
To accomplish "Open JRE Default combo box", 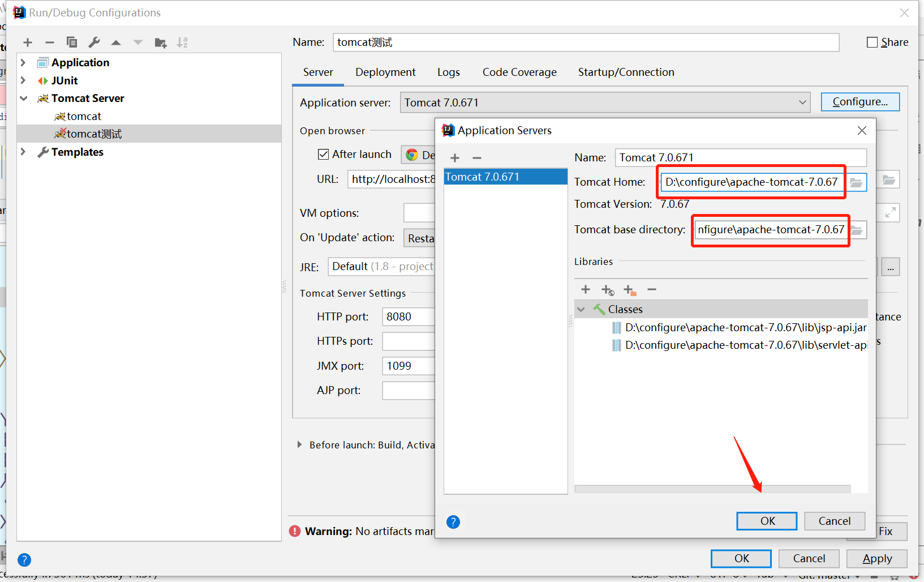I will click(x=381, y=267).
